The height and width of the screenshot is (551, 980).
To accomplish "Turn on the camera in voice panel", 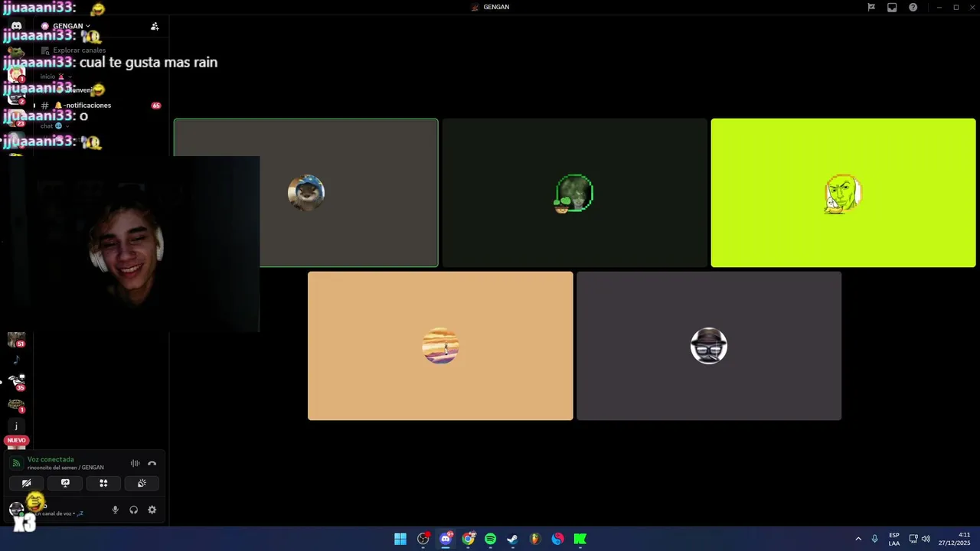I will 27,484.
